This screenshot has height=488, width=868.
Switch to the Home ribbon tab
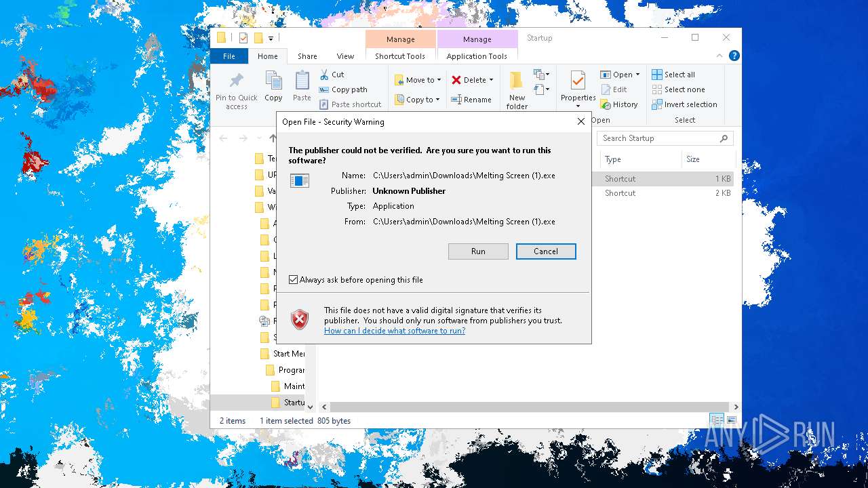click(x=267, y=56)
